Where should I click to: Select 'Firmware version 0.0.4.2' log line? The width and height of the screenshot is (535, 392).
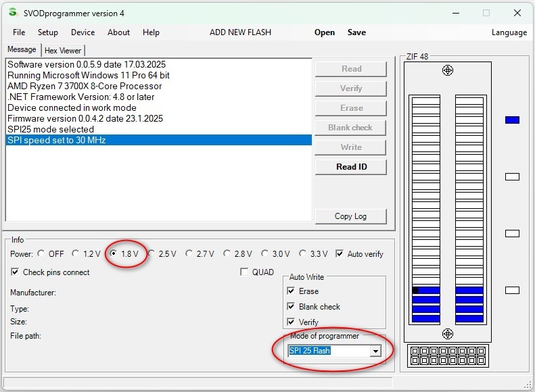click(159, 118)
